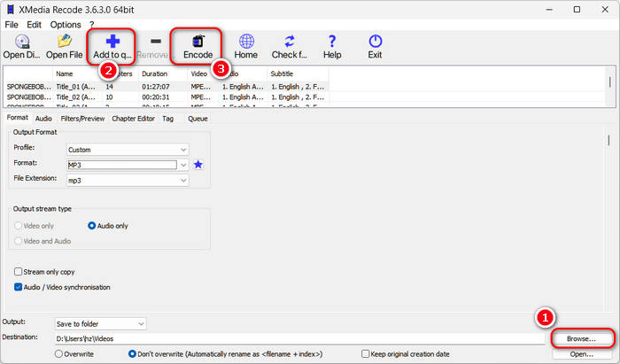
Task: Tick Keep original creation date checkbox
Action: [x=365, y=354]
